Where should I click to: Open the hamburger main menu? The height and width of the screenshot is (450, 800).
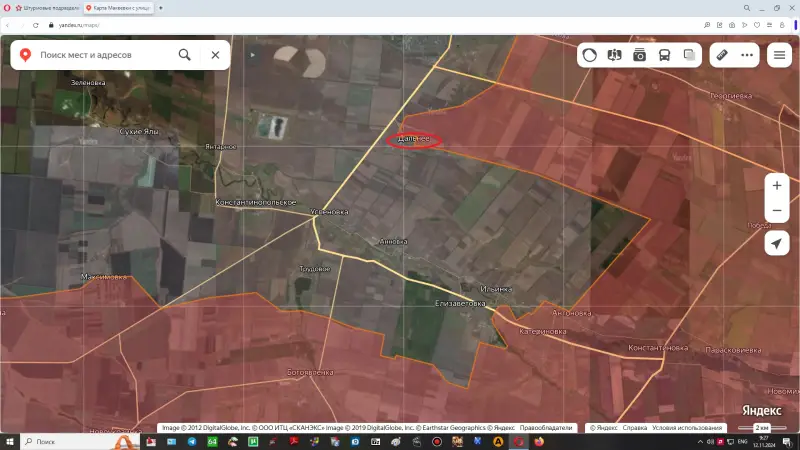(779, 55)
